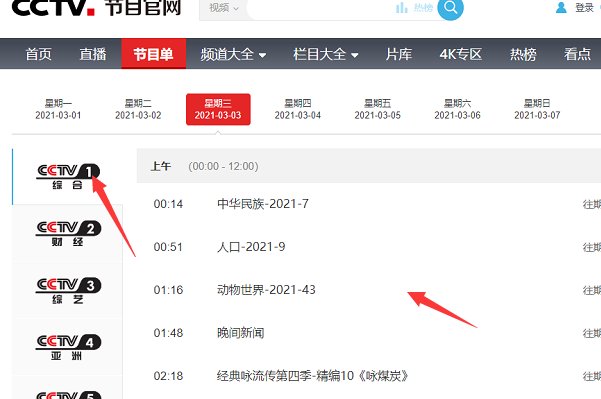Click the 01:16 time entry

(168, 290)
